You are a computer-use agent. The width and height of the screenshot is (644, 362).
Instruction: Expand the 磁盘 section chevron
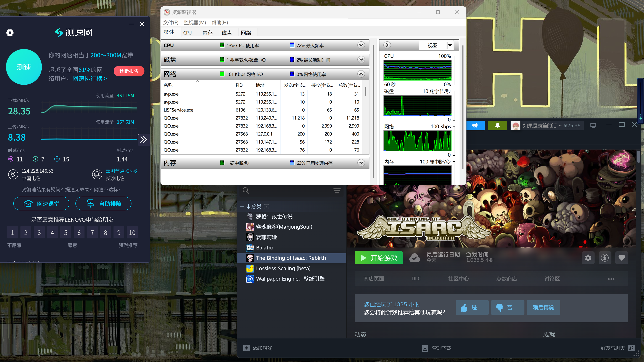361,60
